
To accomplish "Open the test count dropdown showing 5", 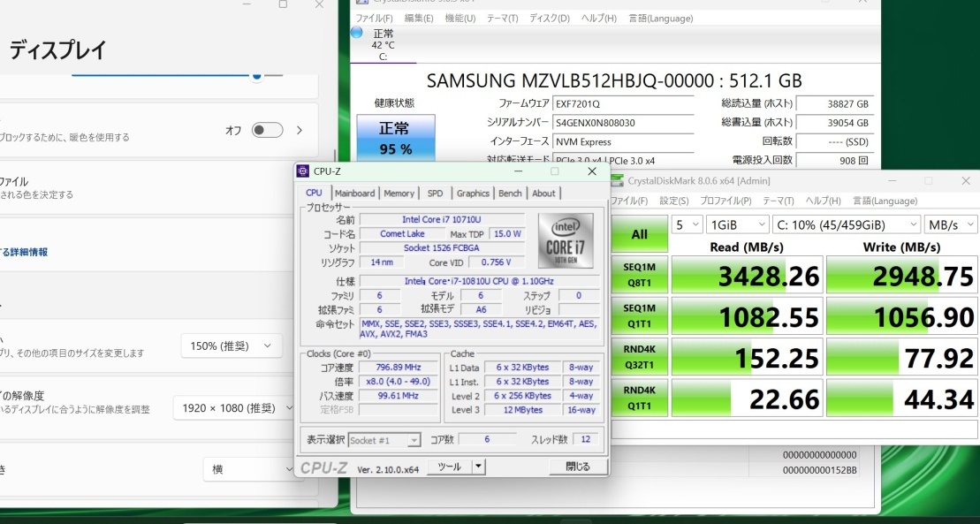I will [687, 224].
